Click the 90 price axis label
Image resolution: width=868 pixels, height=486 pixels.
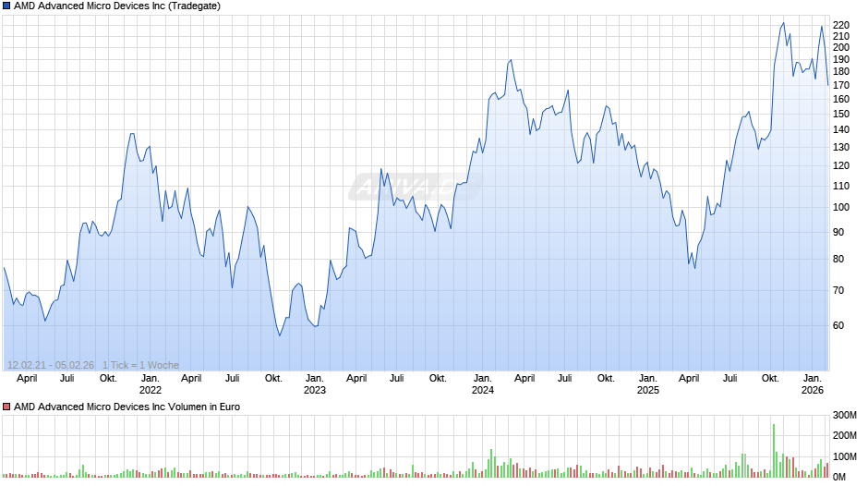[x=838, y=232]
